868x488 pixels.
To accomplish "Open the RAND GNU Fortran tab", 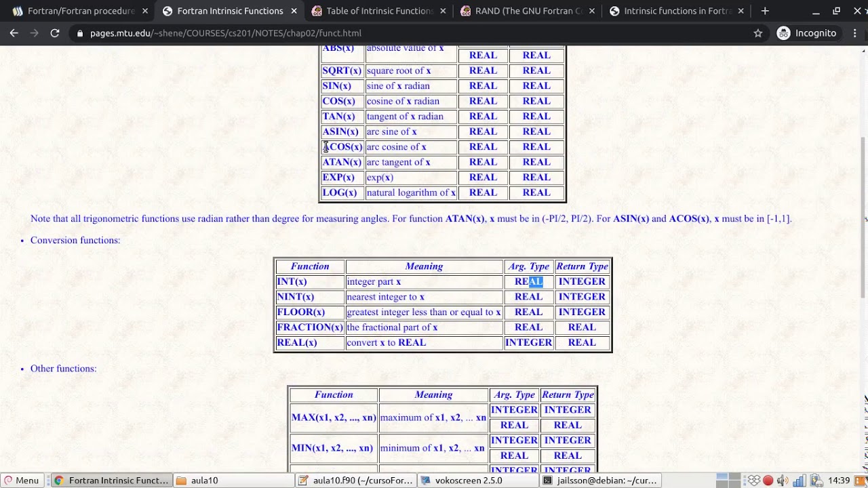I will click(526, 11).
